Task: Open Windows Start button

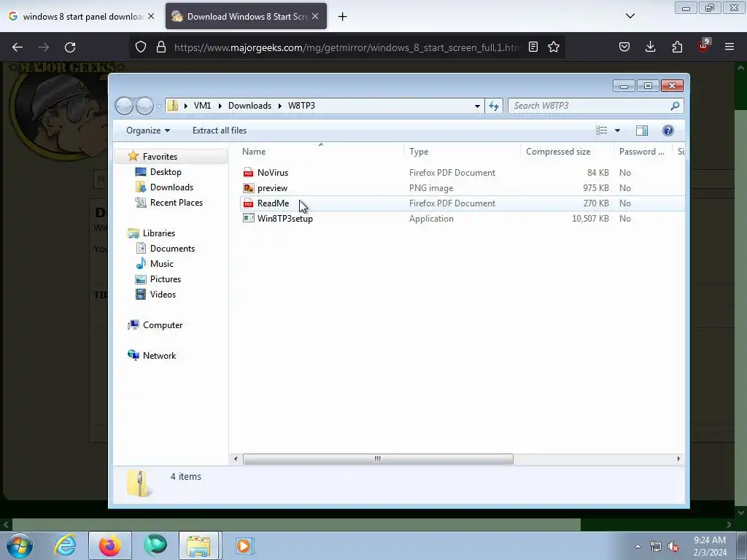Action: click(19, 545)
